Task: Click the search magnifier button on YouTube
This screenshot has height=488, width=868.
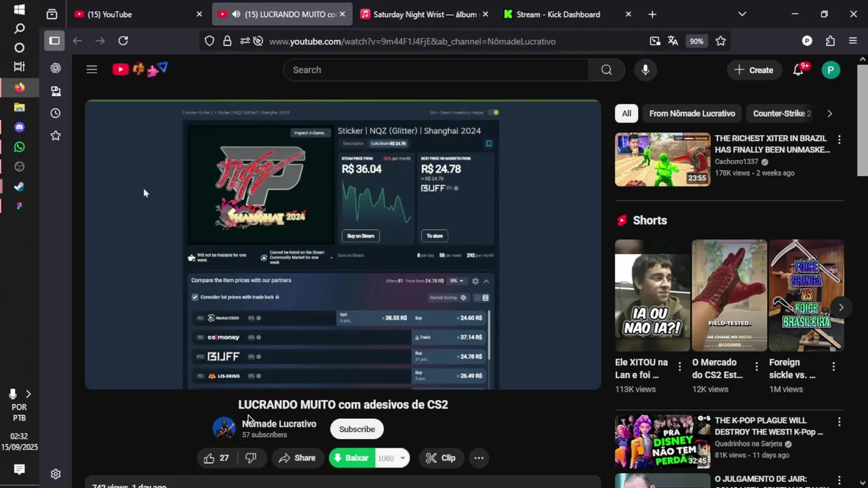Action: coord(606,70)
